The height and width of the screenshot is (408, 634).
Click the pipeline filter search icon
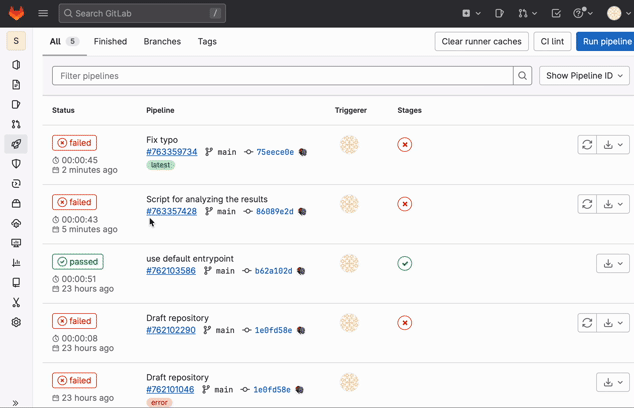(x=522, y=76)
